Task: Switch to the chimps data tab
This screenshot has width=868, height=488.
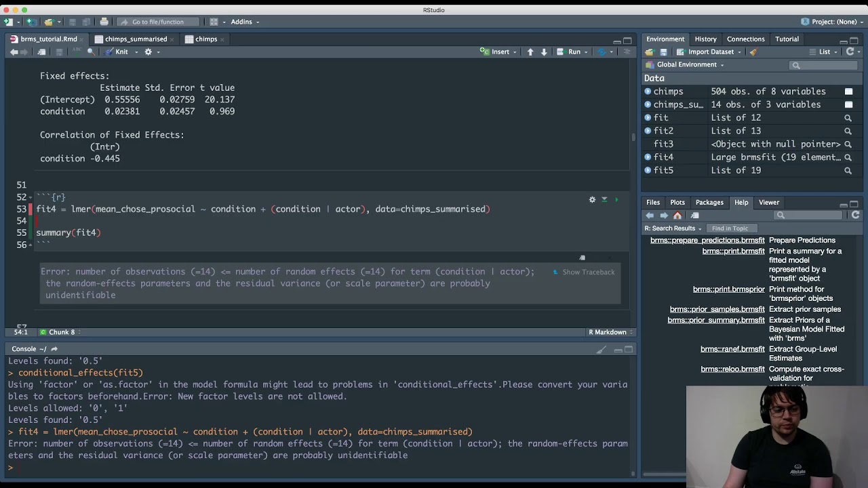Action: [x=206, y=39]
